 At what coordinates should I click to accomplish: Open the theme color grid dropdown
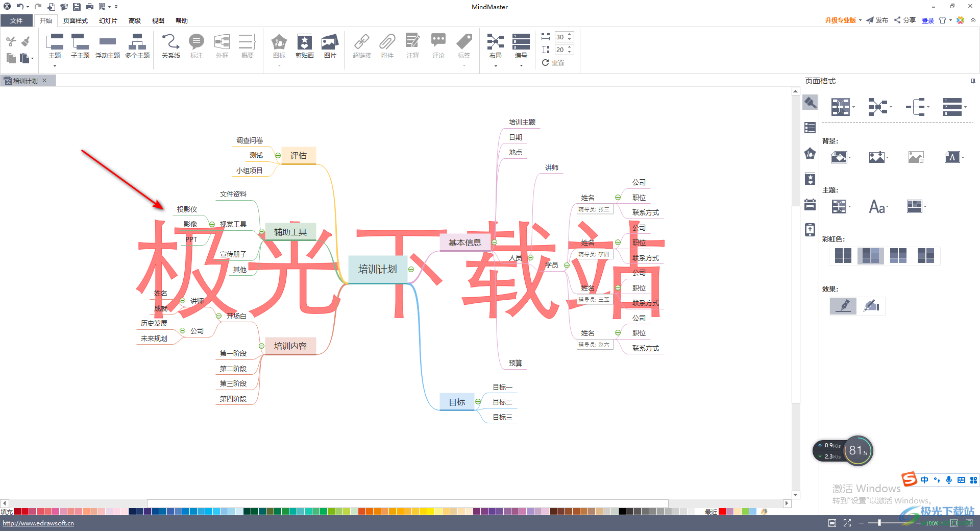(x=917, y=206)
